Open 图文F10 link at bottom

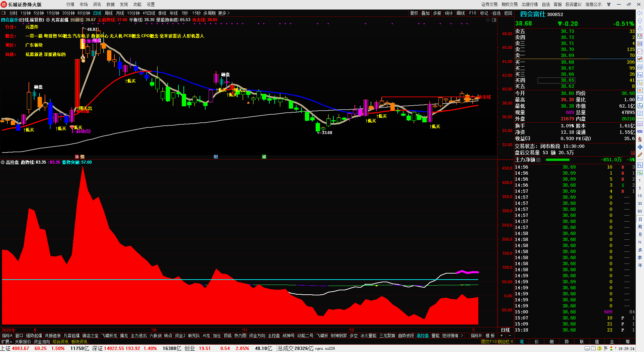point(489,342)
